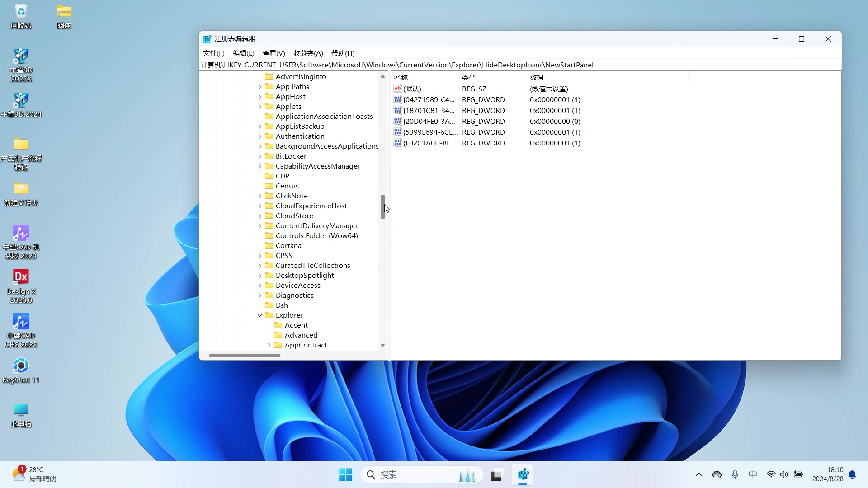The image size is (868, 488).
Task: Click the microphone icon in system tray
Action: coord(735,474)
